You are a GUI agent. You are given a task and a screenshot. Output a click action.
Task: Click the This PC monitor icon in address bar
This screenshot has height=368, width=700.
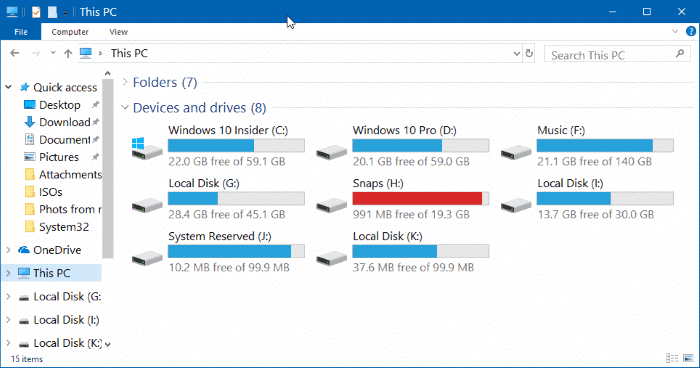click(x=86, y=54)
